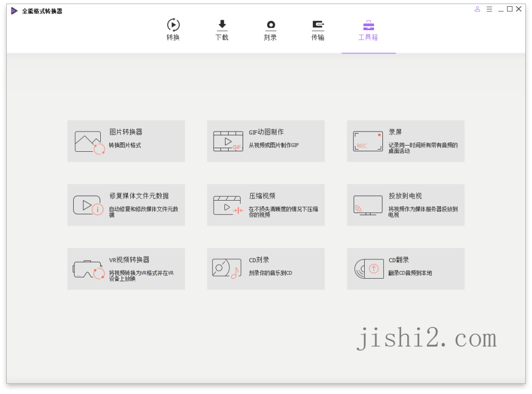Click the 修复媒体文件元数据 info icon
This screenshot has width=532, height=394.
pos(88,205)
